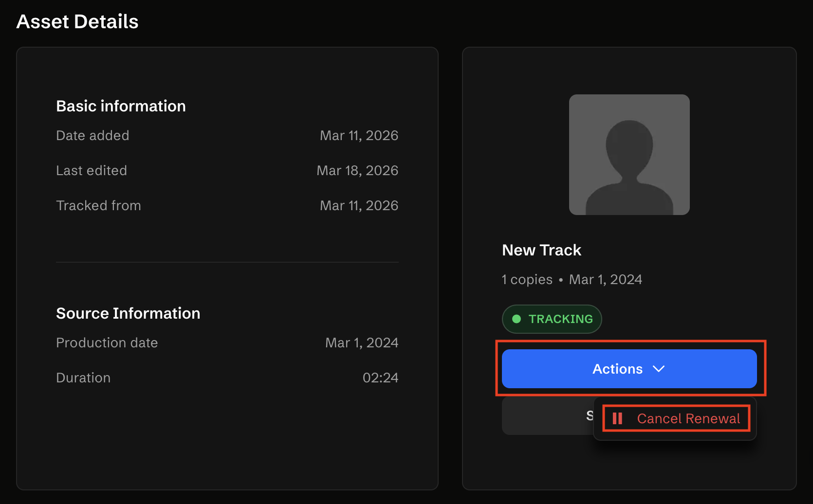Image resolution: width=813 pixels, height=504 pixels.
Task: Click the Last edited label
Action: [x=92, y=170]
